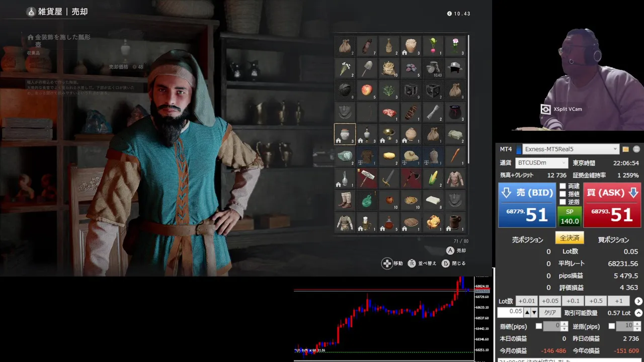Select the grain sack with quantity 10
Viewport: 644px width, 362px height.
(x=389, y=68)
